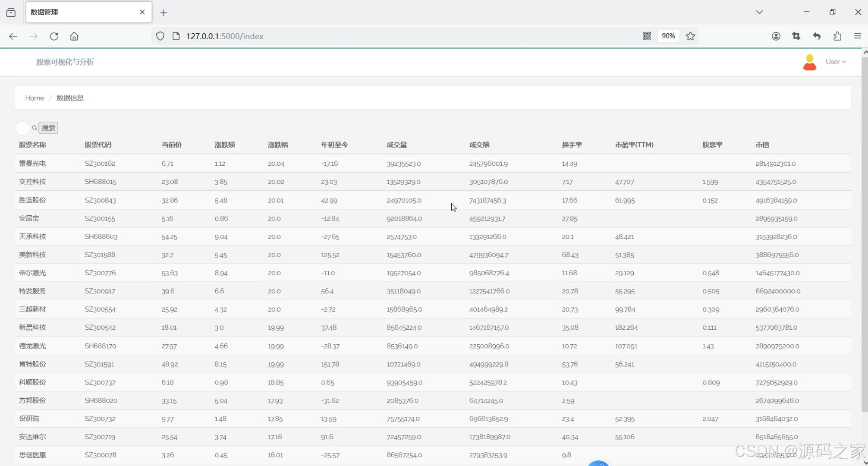Expand the User dropdown menu

(x=836, y=62)
